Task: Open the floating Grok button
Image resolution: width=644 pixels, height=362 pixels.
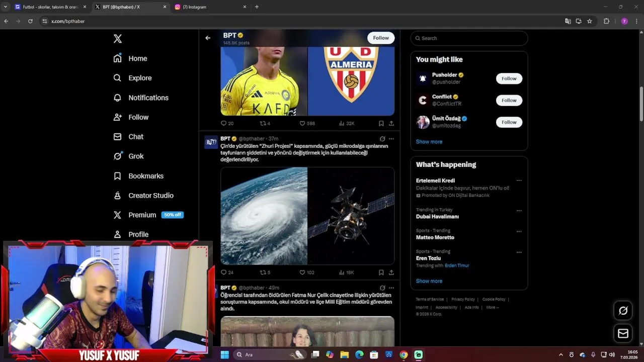Action: tap(623, 311)
